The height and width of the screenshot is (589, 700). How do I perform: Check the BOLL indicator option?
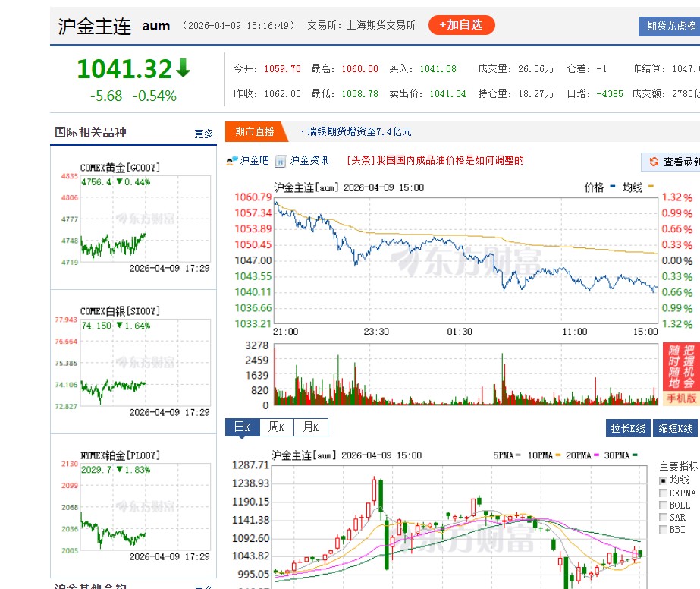(662, 506)
